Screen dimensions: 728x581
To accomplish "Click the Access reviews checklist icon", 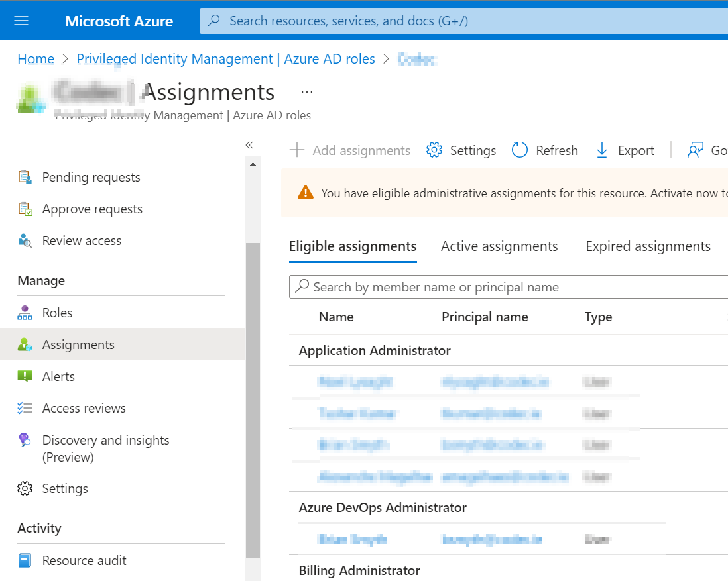I will click(x=25, y=408).
